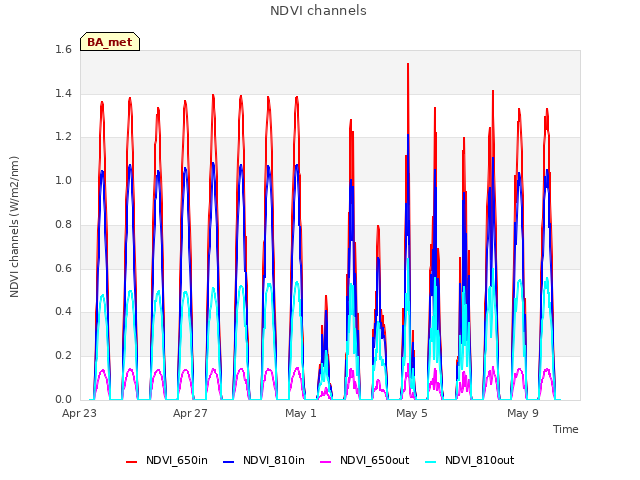Click the 1.4 y-axis tick label
Viewport: 640px width, 480px height.
point(63,93)
